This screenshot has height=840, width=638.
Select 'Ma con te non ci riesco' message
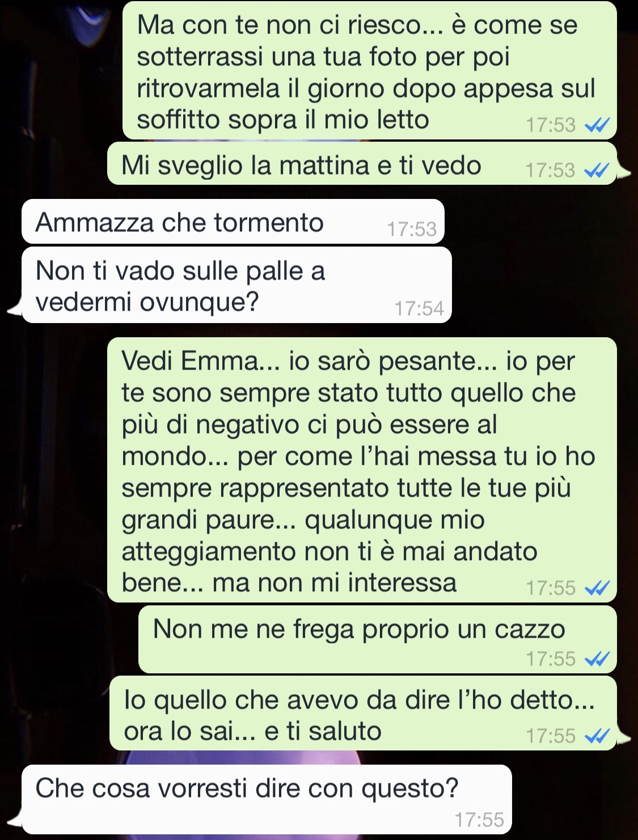pos(370,71)
